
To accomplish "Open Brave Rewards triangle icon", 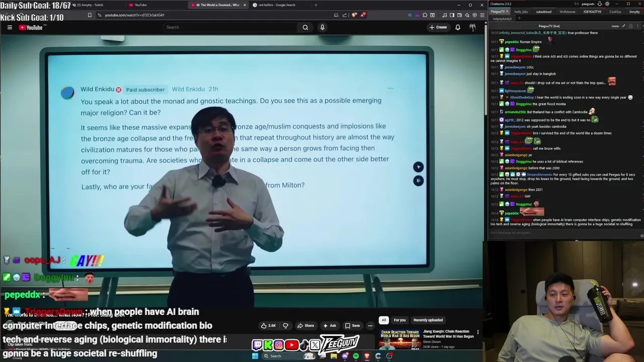I will (362, 15).
